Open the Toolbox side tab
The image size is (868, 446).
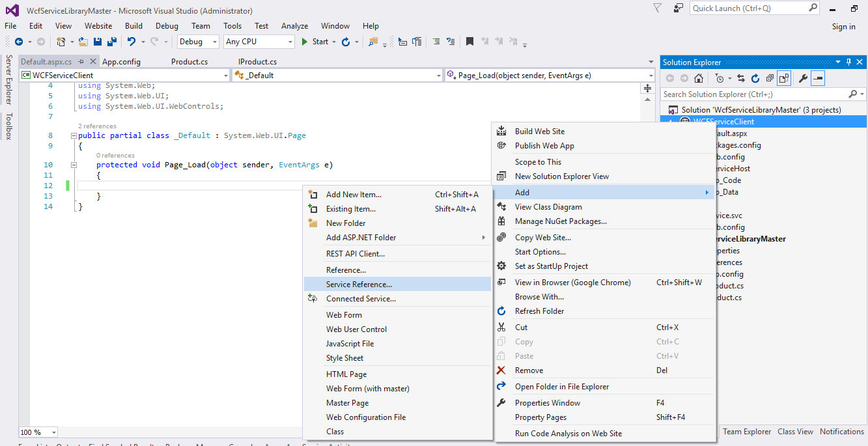click(x=9, y=126)
